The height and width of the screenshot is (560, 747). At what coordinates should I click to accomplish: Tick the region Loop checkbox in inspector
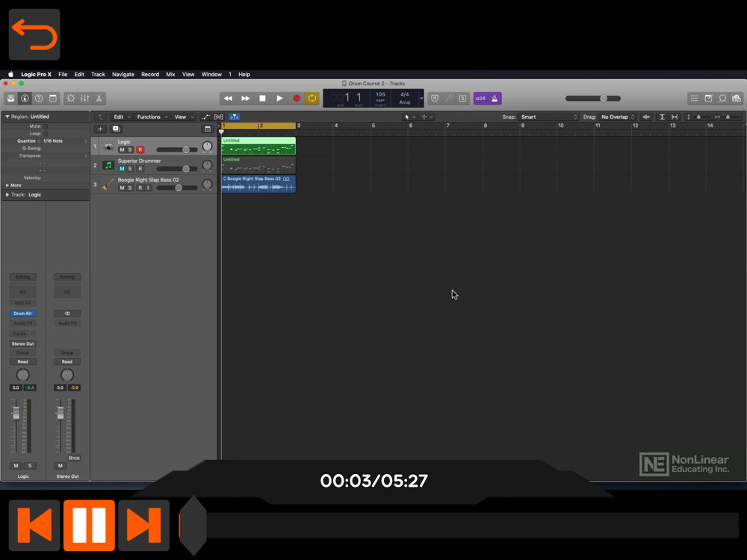click(46, 134)
